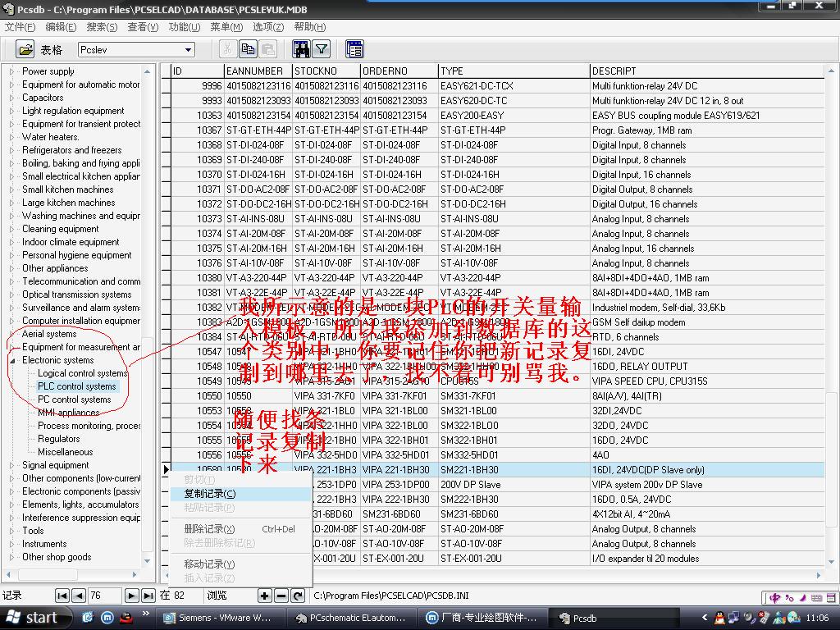Click the ID column header

197,71
